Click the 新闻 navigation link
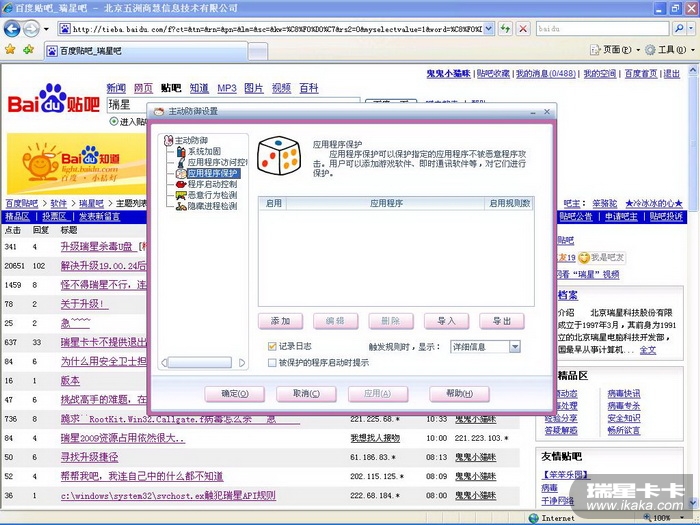This screenshot has width=700, height=525. click(x=116, y=88)
